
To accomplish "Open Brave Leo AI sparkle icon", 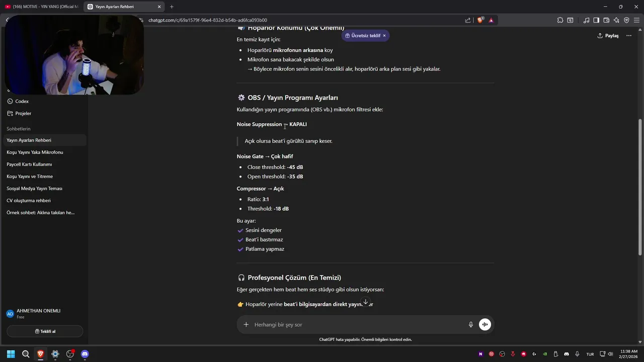I will coord(616,20).
